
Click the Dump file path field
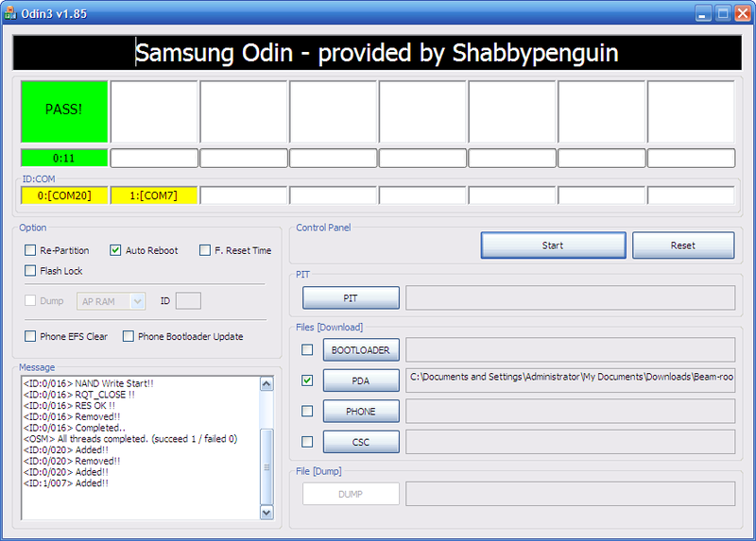tap(571, 494)
